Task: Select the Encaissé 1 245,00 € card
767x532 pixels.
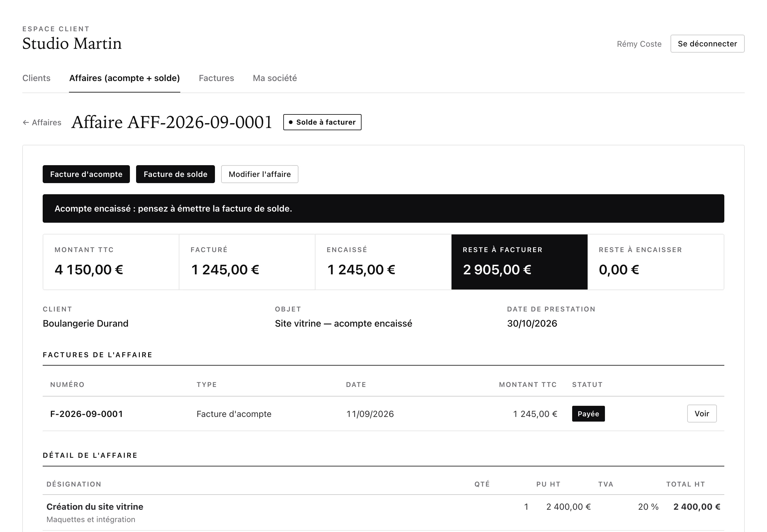Action: click(383, 262)
